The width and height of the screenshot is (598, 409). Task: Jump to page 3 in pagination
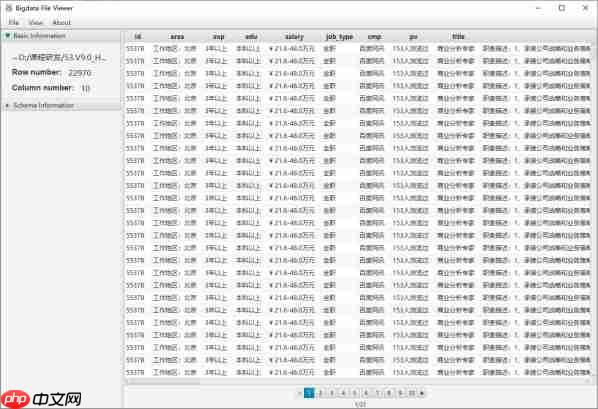[332, 393]
